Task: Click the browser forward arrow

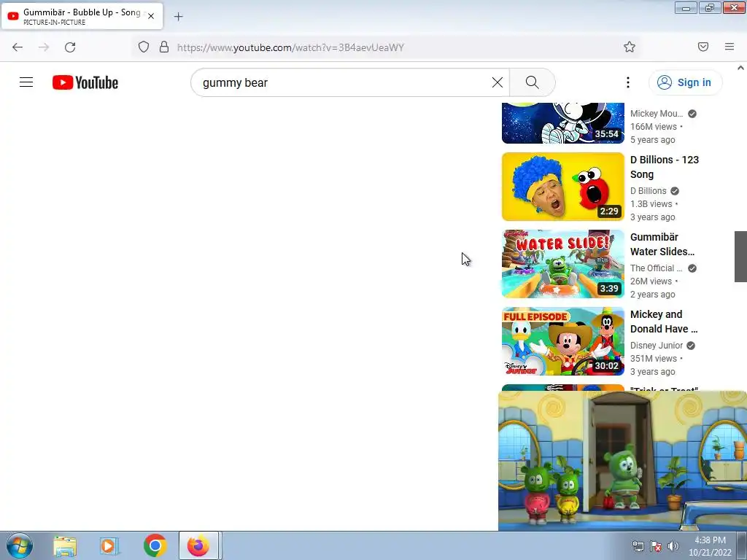Action: pyautogui.click(x=44, y=47)
